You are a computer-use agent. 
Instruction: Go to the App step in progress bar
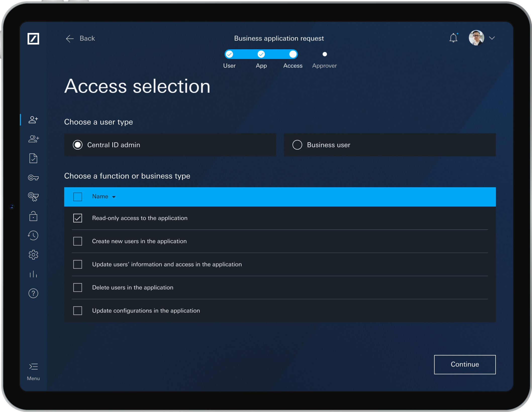(261, 54)
